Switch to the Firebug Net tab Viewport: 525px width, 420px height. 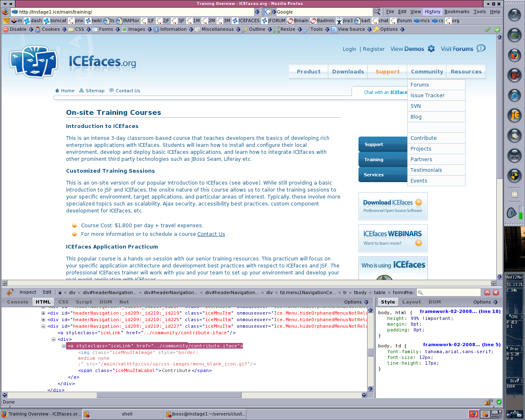124,302
